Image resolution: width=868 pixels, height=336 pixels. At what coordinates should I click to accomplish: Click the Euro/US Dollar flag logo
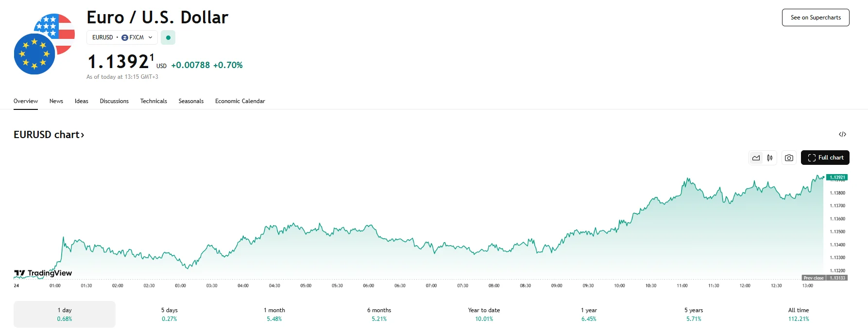tap(44, 44)
